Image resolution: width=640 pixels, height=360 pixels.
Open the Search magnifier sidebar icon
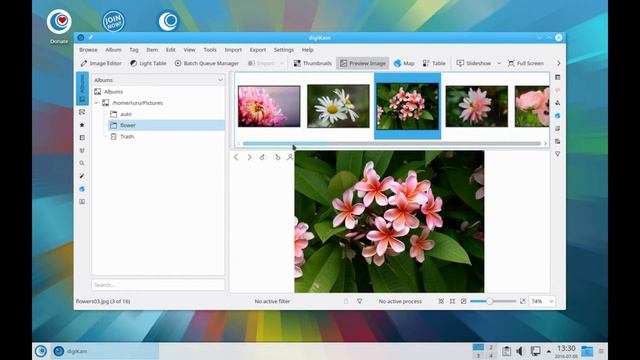pos(82,163)
